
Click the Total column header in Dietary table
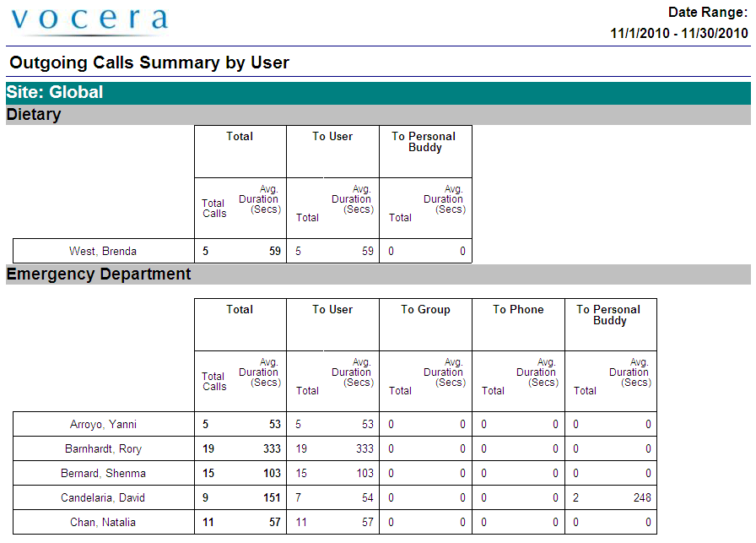240,136
